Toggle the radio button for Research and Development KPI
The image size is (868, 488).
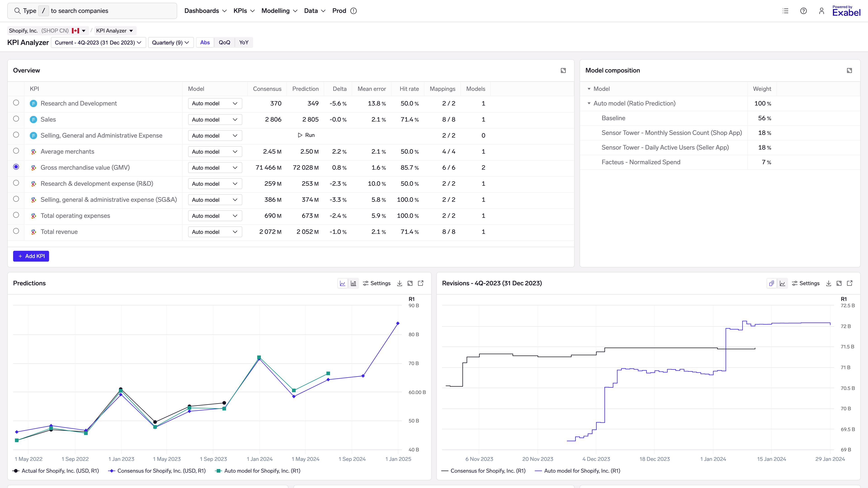tap(16, 103)
